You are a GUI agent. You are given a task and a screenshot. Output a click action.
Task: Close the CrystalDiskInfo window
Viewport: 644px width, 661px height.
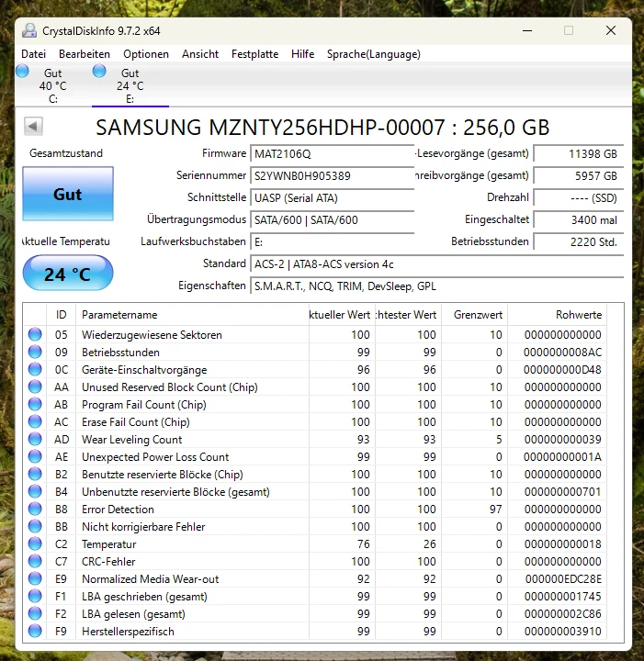click(x=611, y=31)
